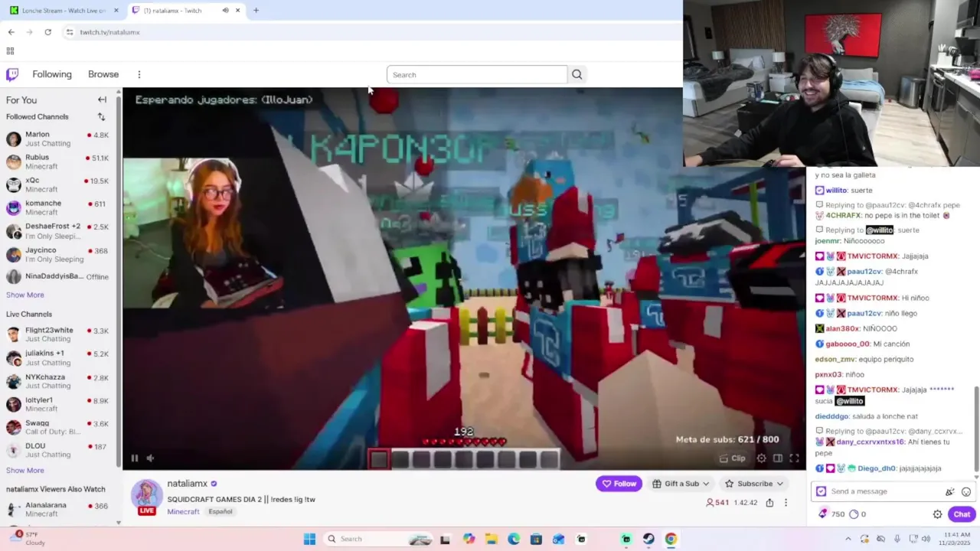Viewport: 980px width, 551px height.
Task: Click the Chat send button
Action: pos(962,514)
